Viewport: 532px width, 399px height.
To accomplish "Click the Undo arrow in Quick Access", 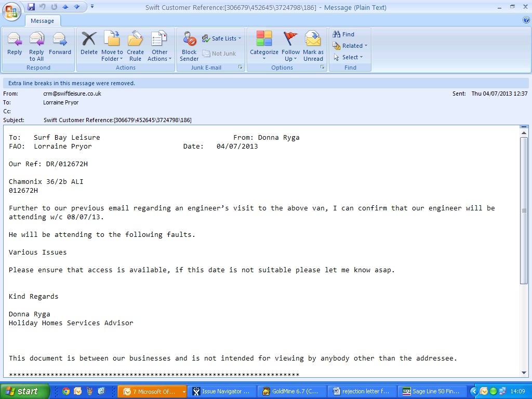I will pyautogui.click(x=43, y=7).
